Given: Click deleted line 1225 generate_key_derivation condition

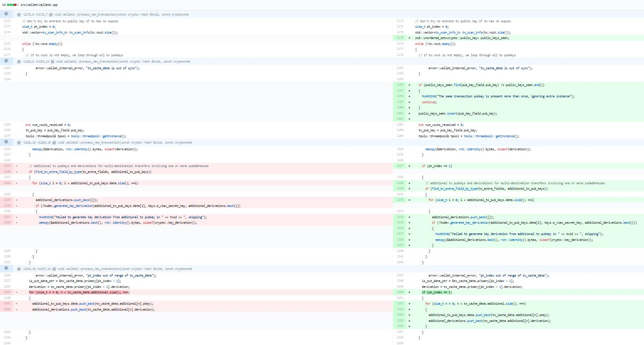Looking at the screenshot, I should click(138, 206).
